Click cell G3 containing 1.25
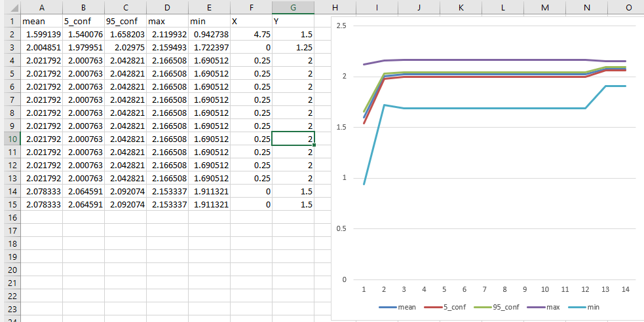The width and height of the screenshot is (644, 322). [x=294, y=47]
